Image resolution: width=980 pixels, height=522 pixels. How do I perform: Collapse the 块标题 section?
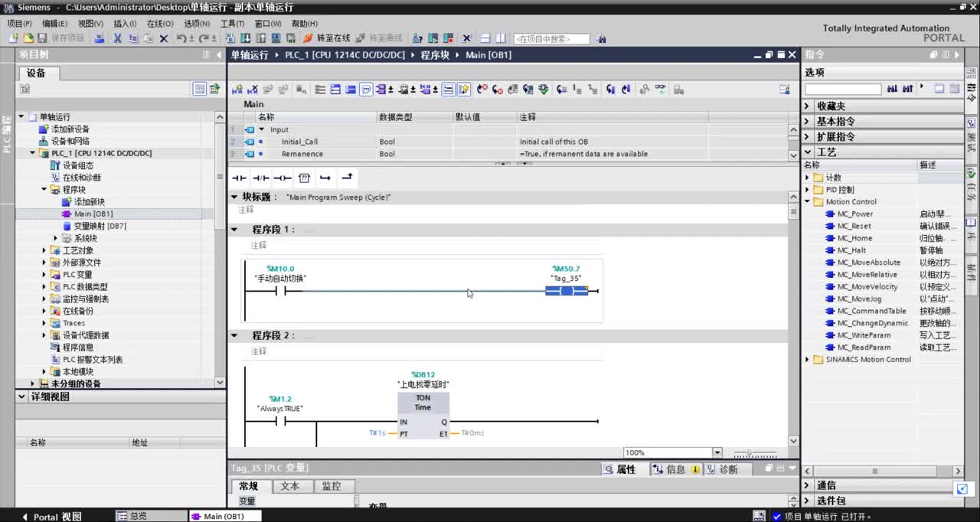point(234,197)
